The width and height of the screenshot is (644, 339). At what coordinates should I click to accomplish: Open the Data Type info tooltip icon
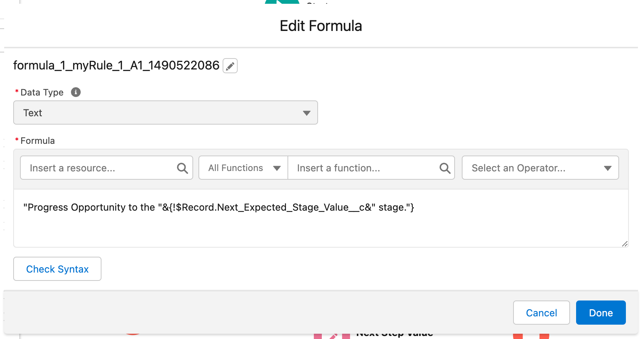tap(76, 92)
